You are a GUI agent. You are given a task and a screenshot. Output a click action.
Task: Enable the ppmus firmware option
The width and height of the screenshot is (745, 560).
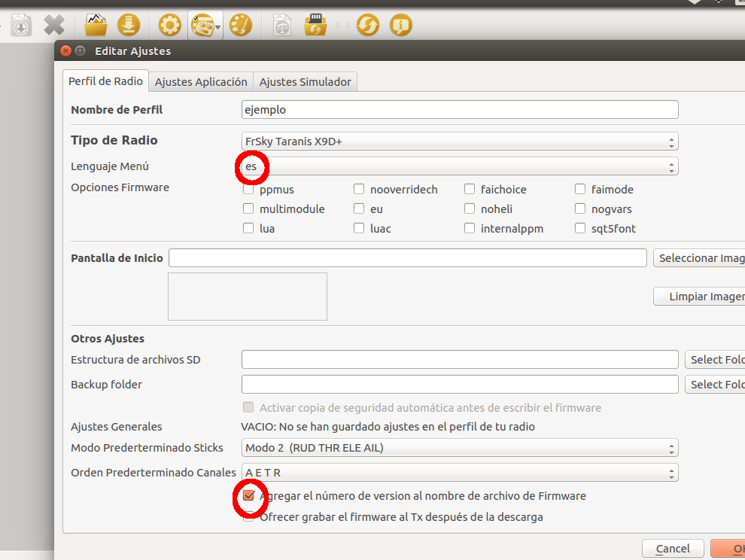point(248,189)
